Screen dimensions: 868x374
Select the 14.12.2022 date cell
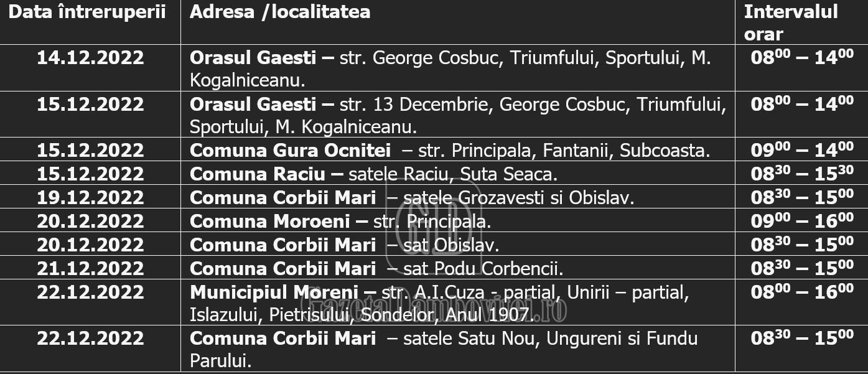pyautogui.click(x=90, y=58)
